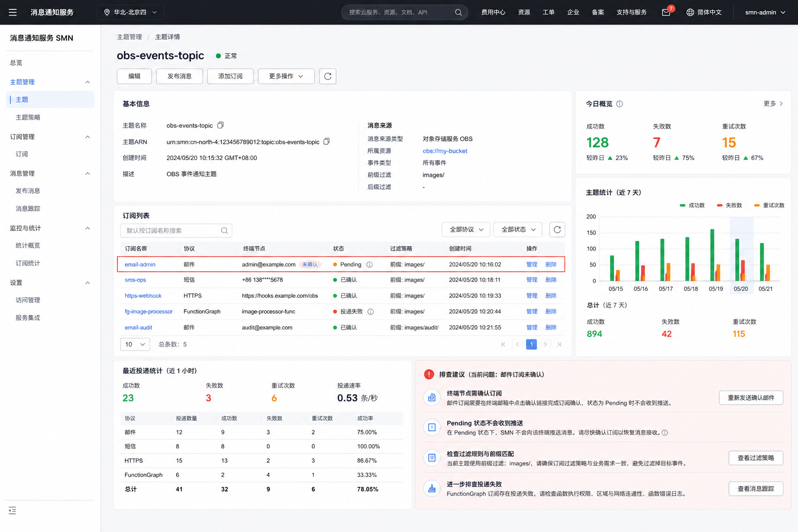Image resolution: width=798 pixels, height=532 pixels.
Task: Open the obs://my-bucket resource link
Action: click(x=445, y=151)
